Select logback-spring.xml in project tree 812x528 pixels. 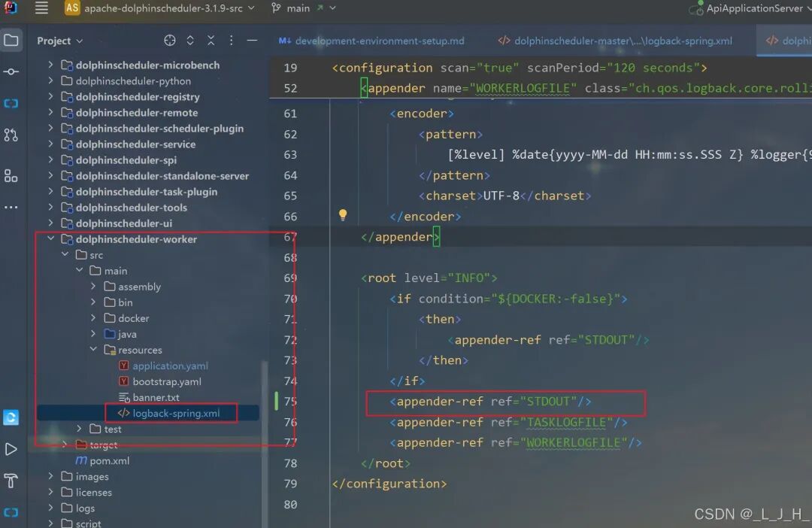tap(176, 414)
